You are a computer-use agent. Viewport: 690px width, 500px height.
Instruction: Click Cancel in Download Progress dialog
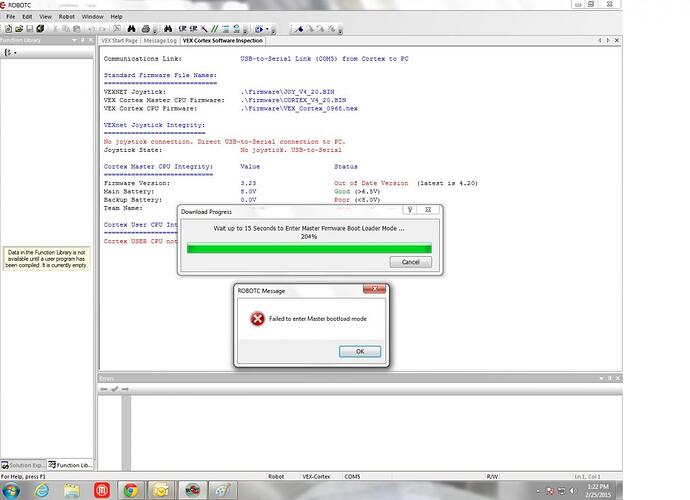coord(411,262)
